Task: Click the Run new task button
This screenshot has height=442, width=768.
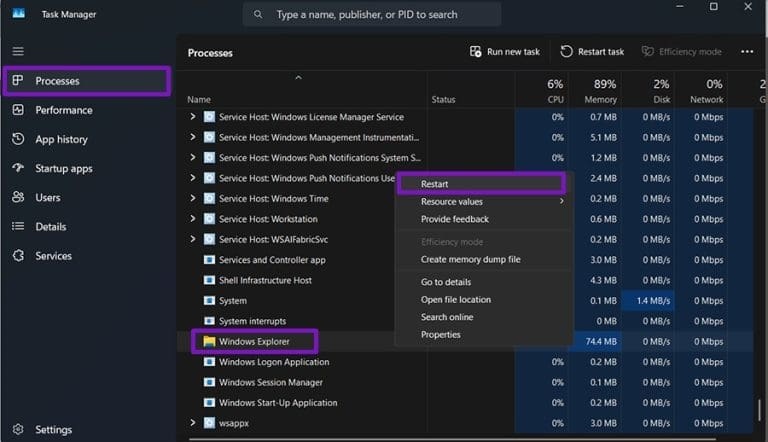Action: pyautogui.click(x=504, y=51)
